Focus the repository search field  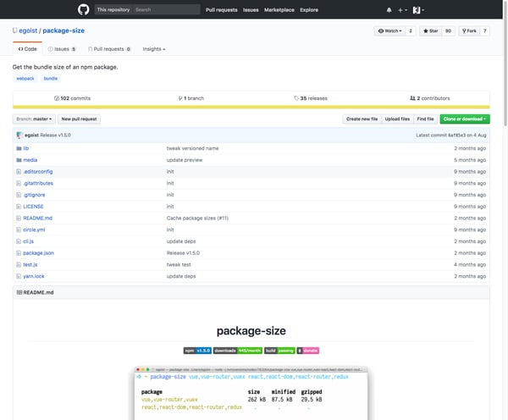[x=167, y=9]
